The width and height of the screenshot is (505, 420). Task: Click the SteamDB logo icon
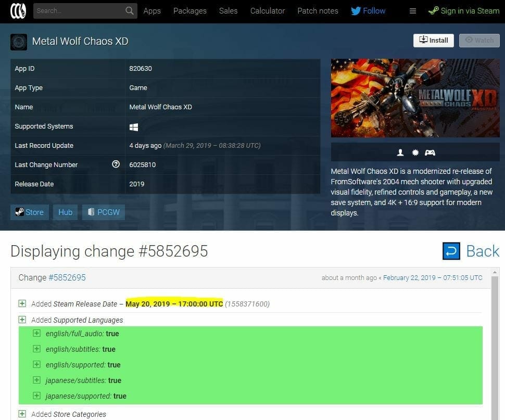[x=18, y=11]
